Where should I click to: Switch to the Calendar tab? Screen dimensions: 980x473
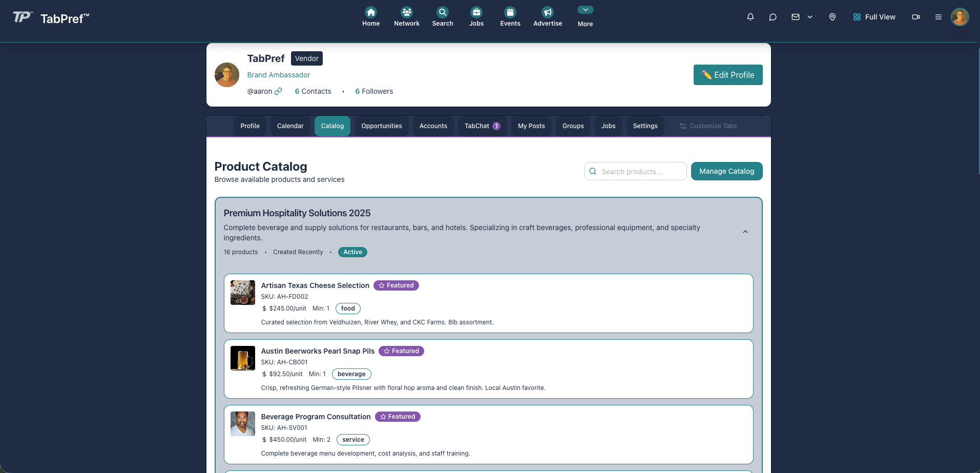[290, 126]
